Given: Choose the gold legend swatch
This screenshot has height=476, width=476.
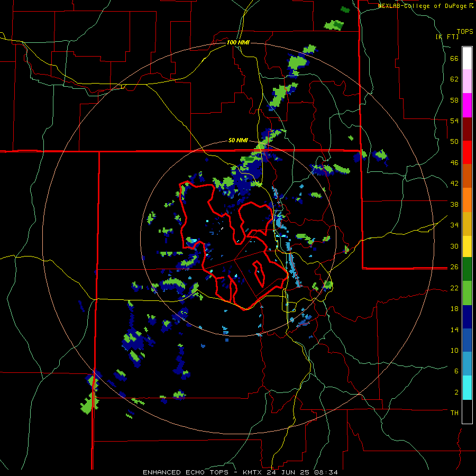Looking at the screenshot, I should (467, 224).
